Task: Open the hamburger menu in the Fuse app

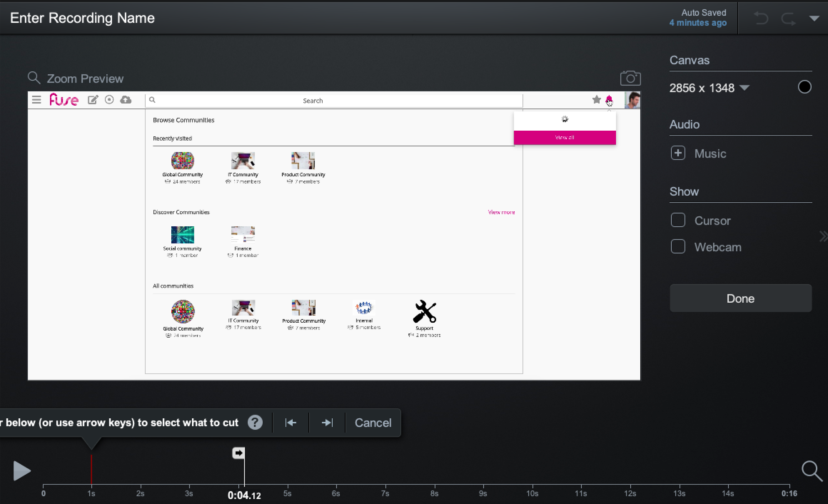Action: pos(36,100)
